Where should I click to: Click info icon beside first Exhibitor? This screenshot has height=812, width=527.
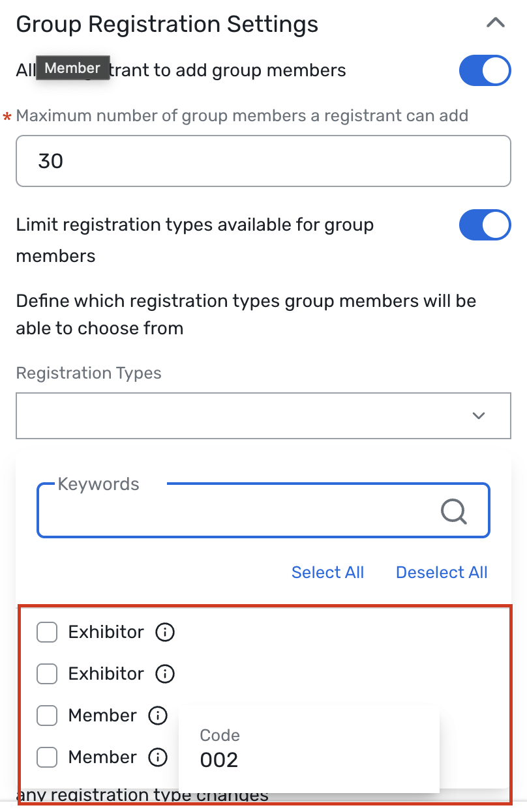point(165,632)
